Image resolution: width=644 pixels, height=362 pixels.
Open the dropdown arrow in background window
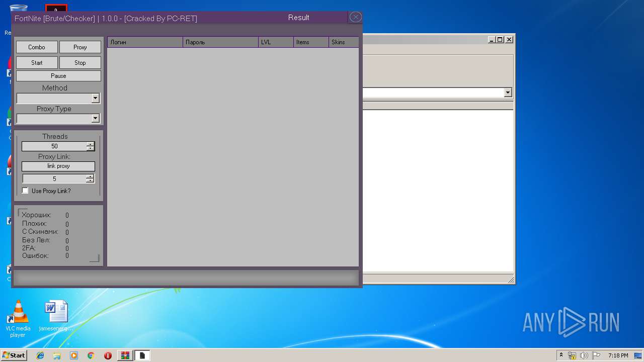point(508,93)
